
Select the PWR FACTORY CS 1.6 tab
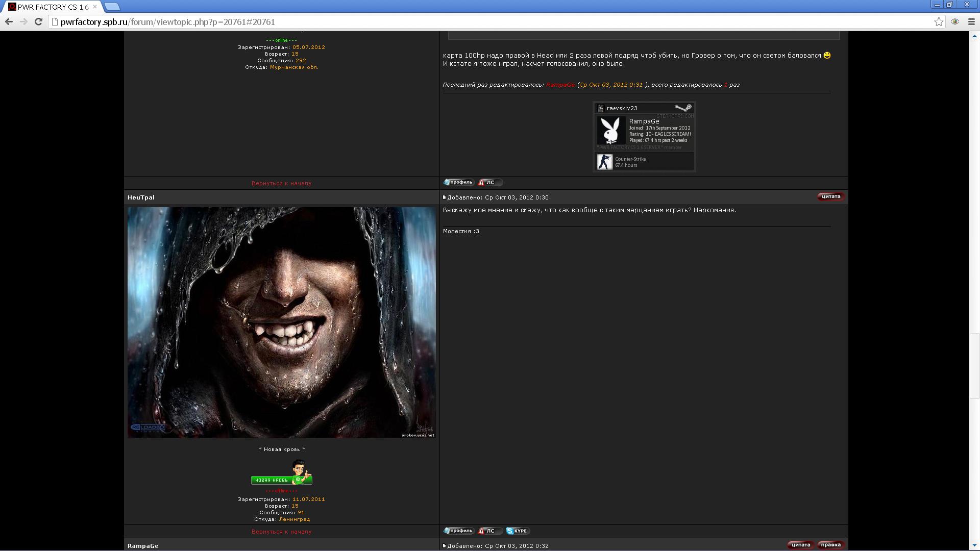click(x=51, y=7)
